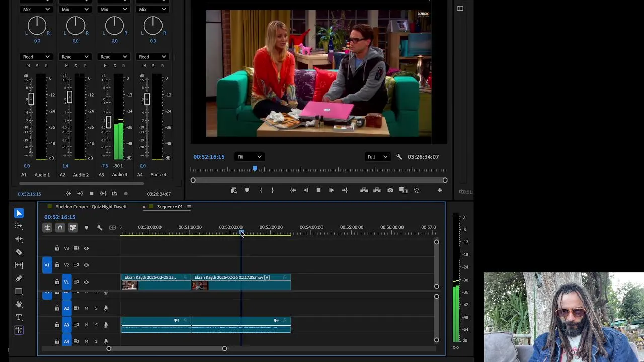
Task: Click Export Frame camera icon
Action: pyautogui.click(x=390, y=190)
